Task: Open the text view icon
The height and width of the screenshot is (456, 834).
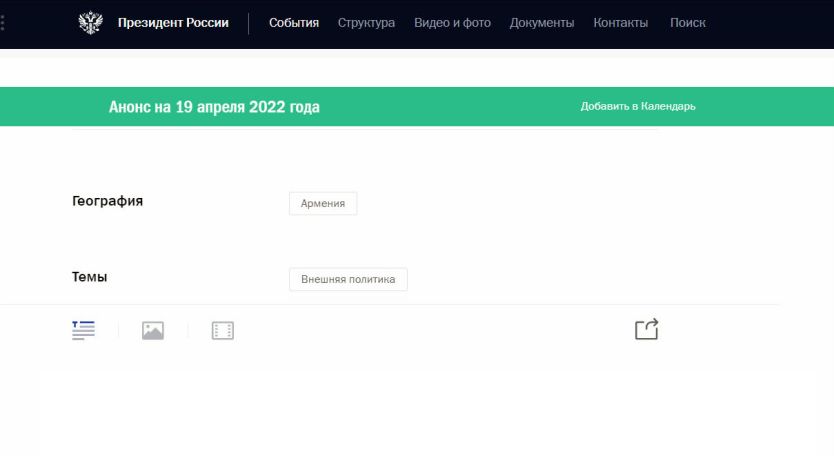Action: (84, 330)
